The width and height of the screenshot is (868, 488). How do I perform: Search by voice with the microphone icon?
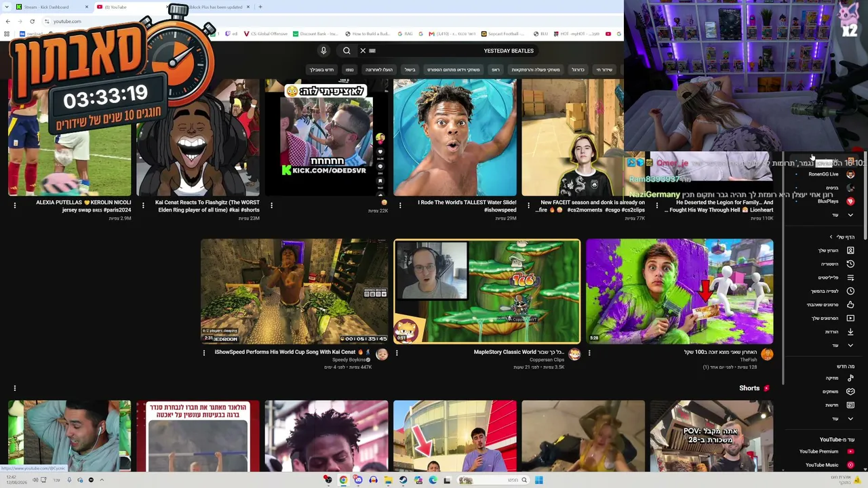323,51
